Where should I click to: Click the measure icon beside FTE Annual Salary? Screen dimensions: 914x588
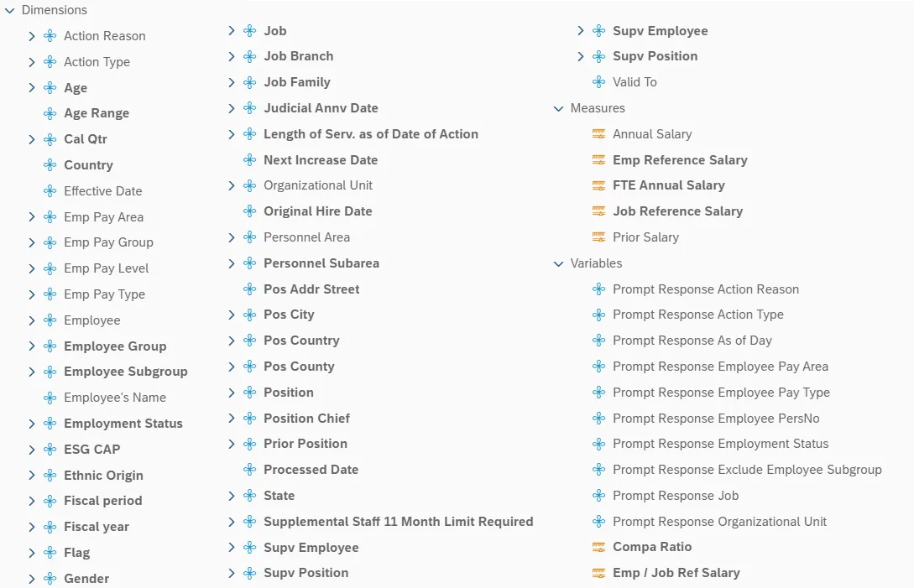[598, 185]
